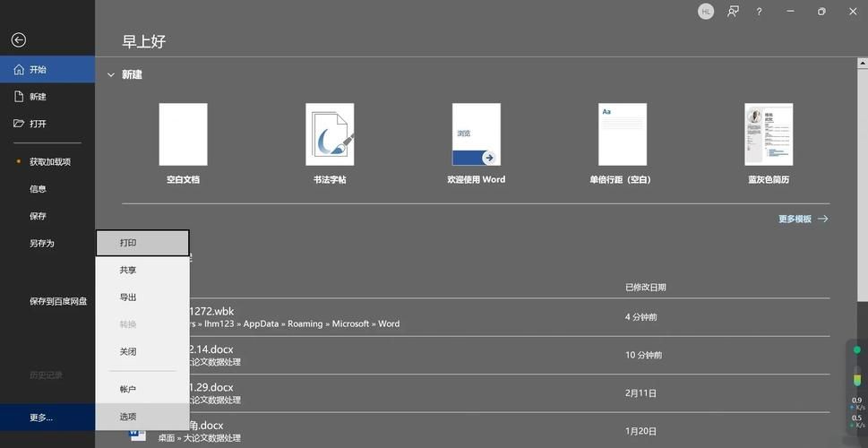The width and height of the screenshot is (868, 448).
Task: Select 打开 in the sidebar
Action: [47, 124]
